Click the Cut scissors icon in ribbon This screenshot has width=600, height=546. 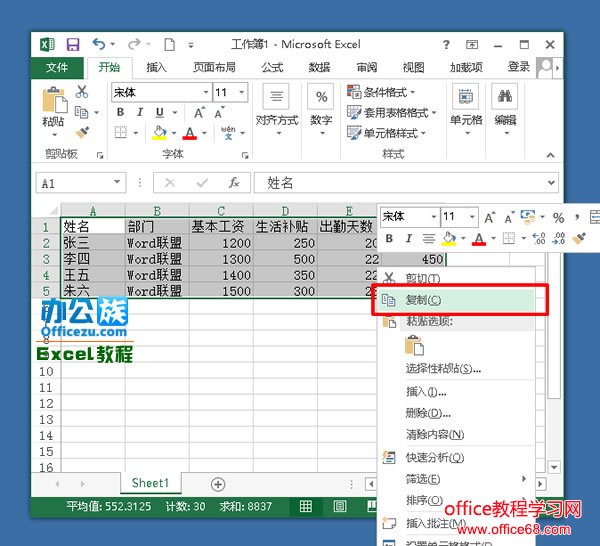pyautogui.click(x=82, y=92)
